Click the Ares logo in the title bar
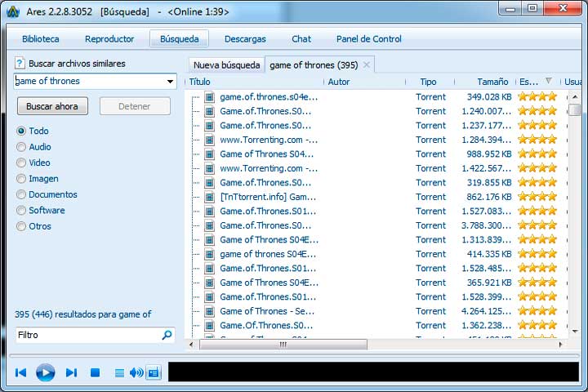Screen dimensions: 588x392 13,11
